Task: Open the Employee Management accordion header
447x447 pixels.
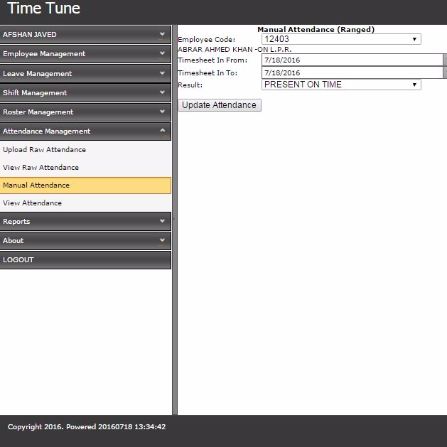Action: tap(85, 54)
